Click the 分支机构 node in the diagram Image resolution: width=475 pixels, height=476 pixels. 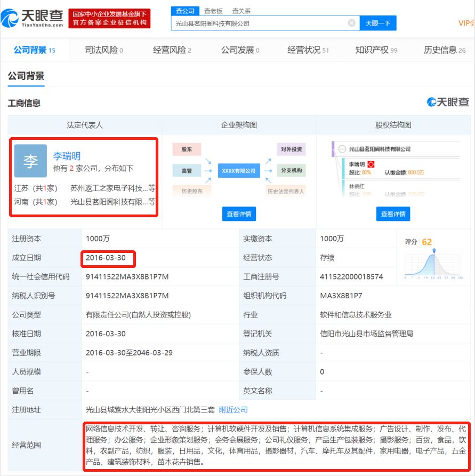coord(293,171)
